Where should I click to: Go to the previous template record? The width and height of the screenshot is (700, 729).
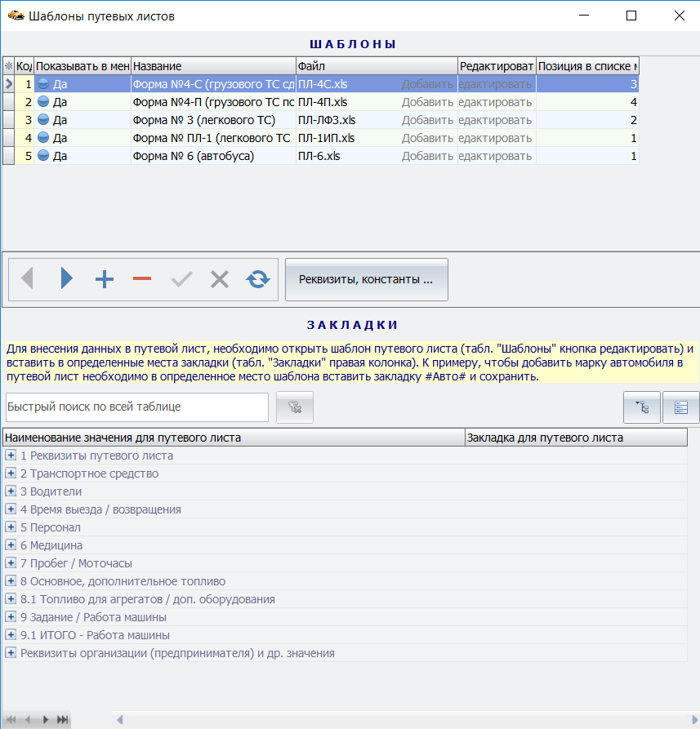tap(28, 279)
